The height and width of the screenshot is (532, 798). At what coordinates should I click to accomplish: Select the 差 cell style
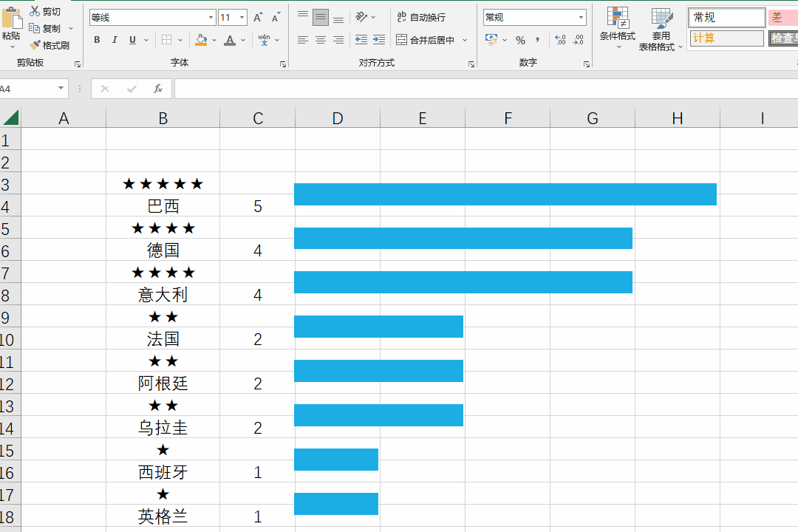pos(783,17)
